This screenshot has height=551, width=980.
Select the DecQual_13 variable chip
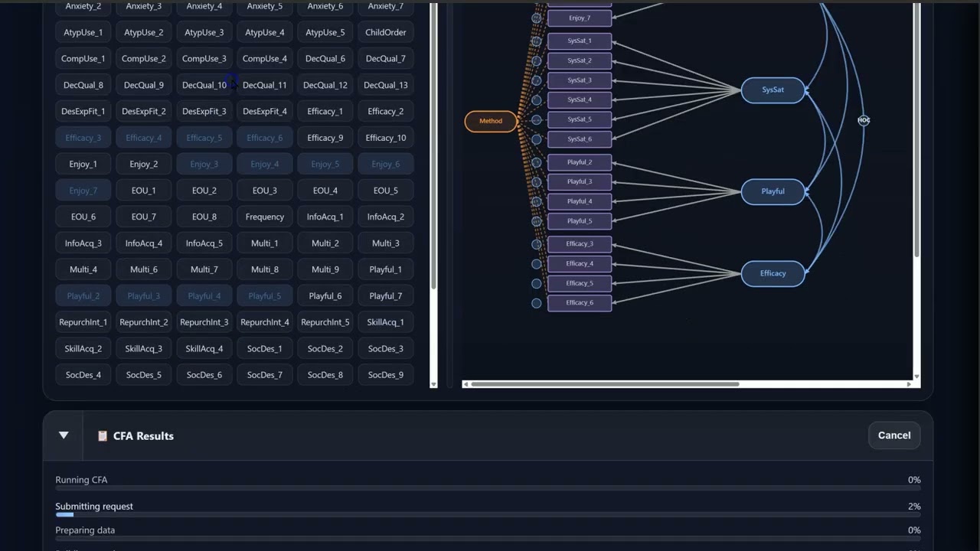(x=386, y=85)
